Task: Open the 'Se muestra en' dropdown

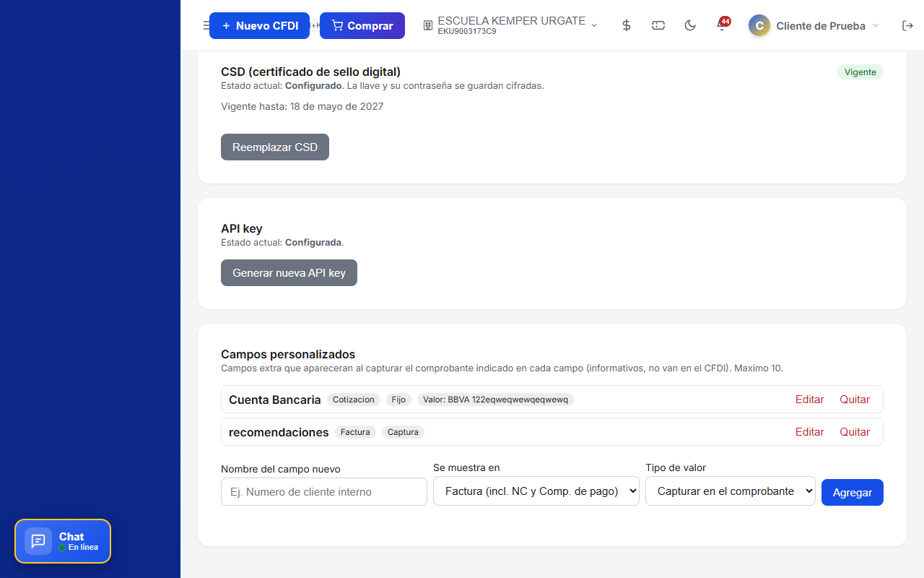Action: click(x=536, y=491)
